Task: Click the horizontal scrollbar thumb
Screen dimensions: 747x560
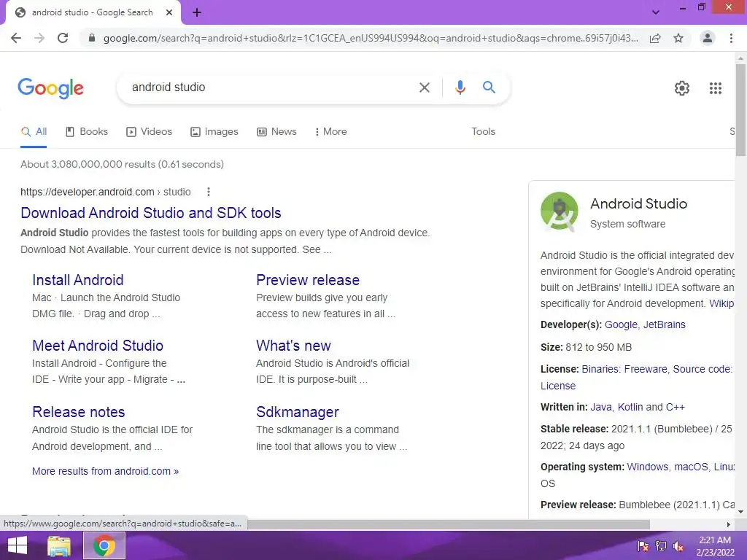Action: point(448,524)
